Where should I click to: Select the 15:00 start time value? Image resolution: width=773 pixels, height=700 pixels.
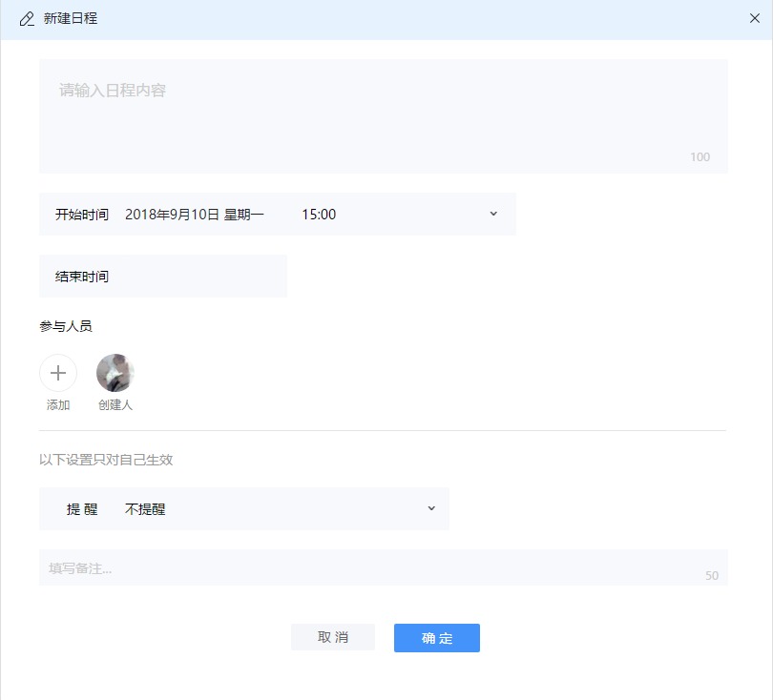(318, 214)
